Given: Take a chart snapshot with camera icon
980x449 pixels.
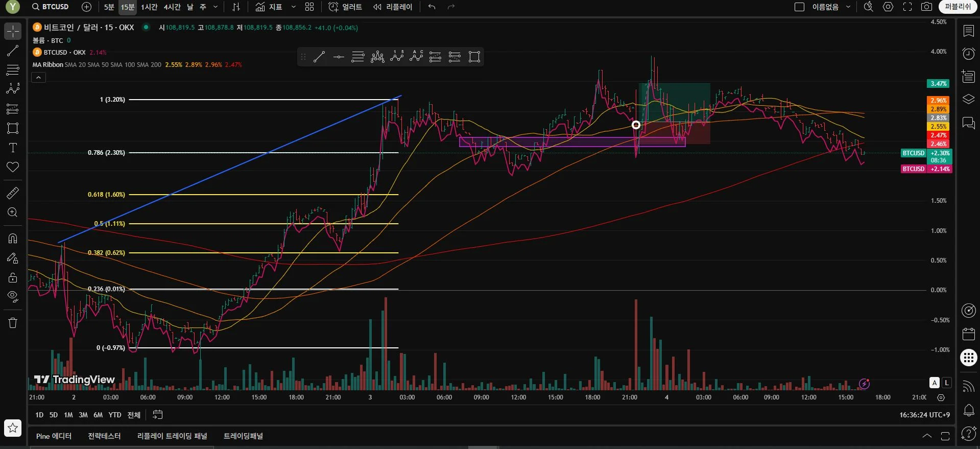Looking at the screenshot, I should tap(926, 7).
